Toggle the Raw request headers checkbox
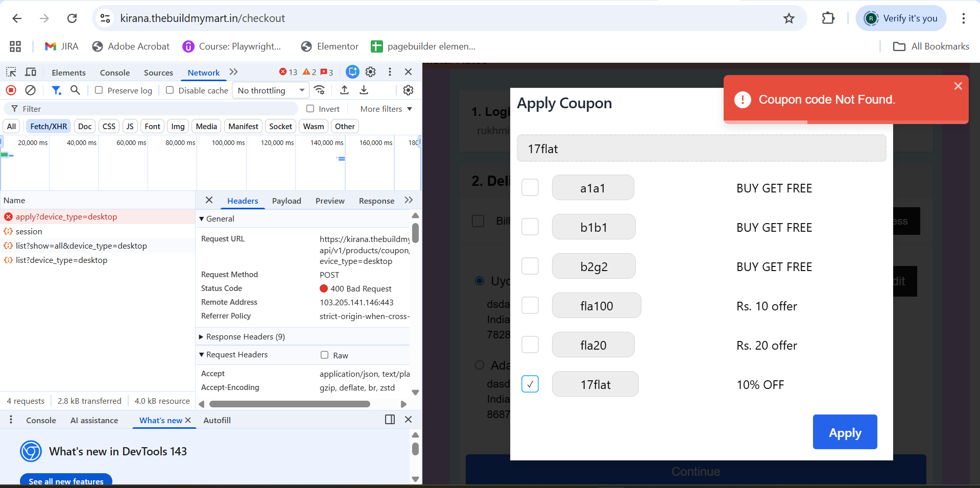 pyautogui.click(x=324, y=355)
